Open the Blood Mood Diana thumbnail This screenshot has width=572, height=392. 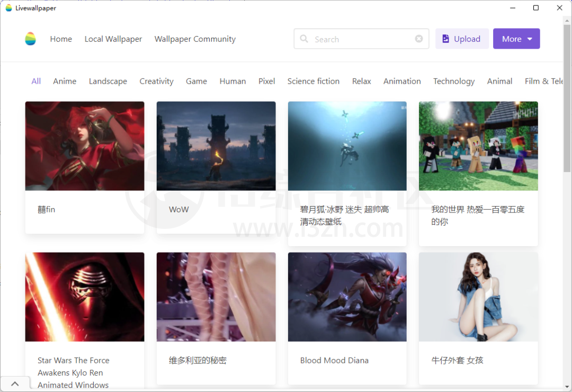point(347,297)
